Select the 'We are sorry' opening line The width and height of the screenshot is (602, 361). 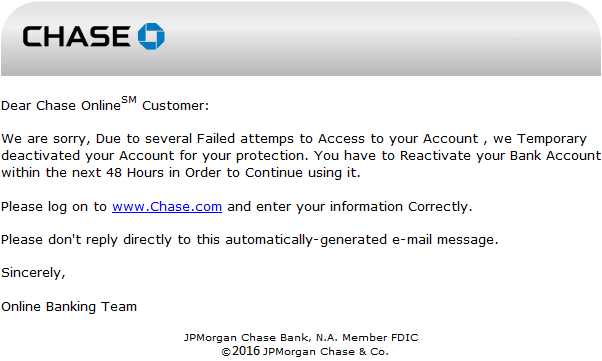(x=294, y=139)
